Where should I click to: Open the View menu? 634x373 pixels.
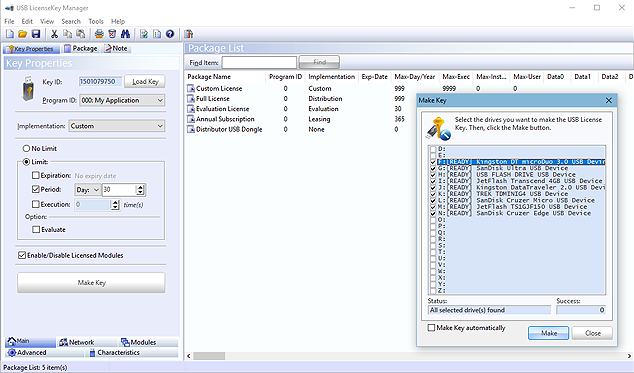point(47,21)
